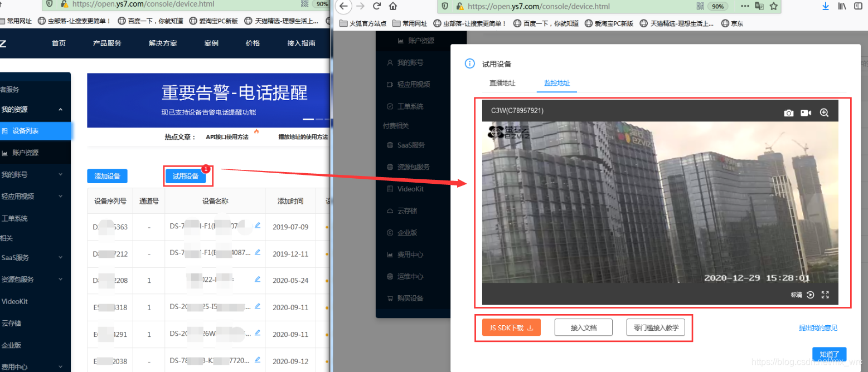Open playback with the replay icon

tap(810, 295)
